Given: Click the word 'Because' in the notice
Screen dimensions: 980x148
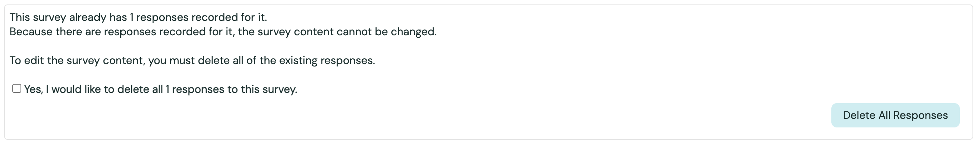Looking at the screenshot, I should (31, 32).
